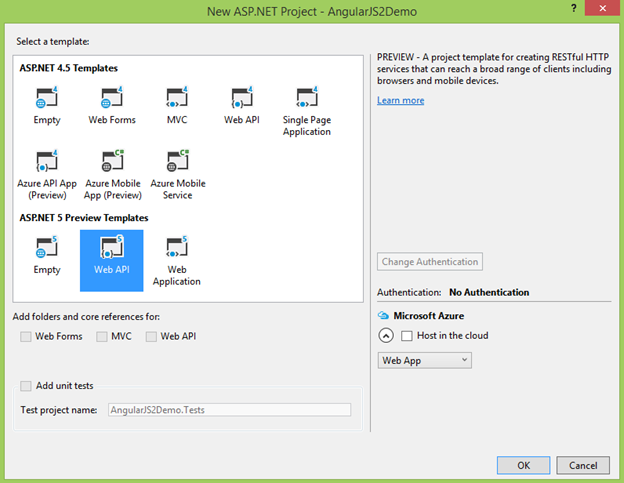Screen dimensions: 624x483
Task: Click the 'No Authentication' status text
Action: point(489,292)
